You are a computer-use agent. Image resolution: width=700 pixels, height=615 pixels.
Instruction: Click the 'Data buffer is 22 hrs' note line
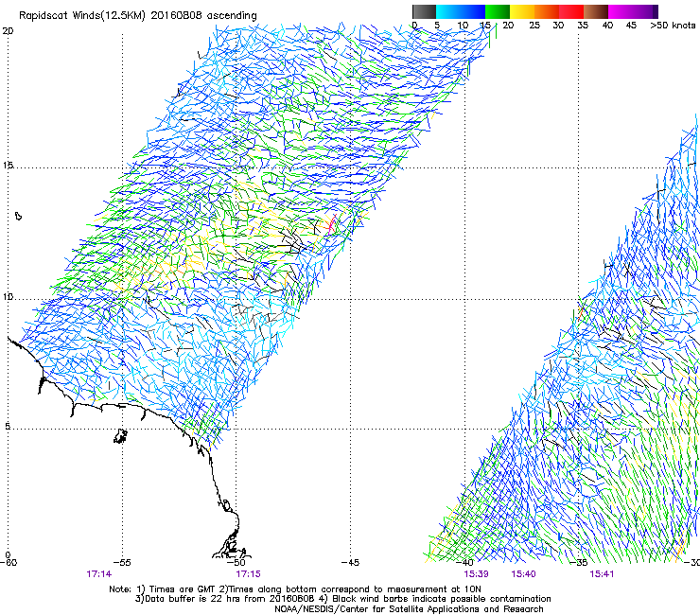[x=342, y=599]
